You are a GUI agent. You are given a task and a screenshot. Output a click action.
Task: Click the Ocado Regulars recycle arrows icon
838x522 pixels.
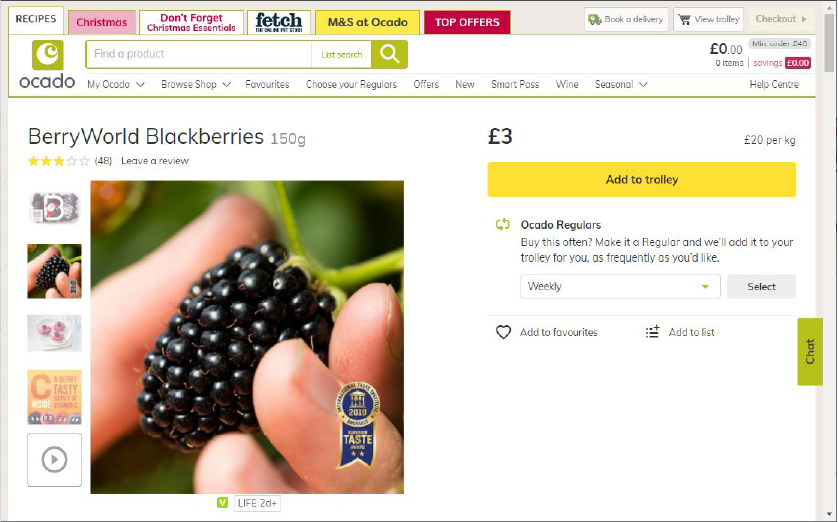click(502, 224)
